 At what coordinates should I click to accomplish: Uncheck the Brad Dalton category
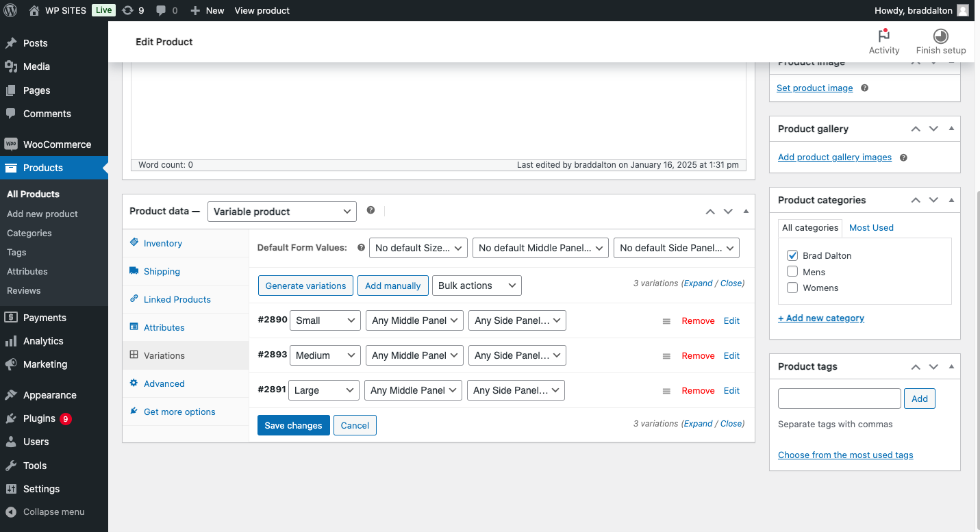click(x=792, y=255)
